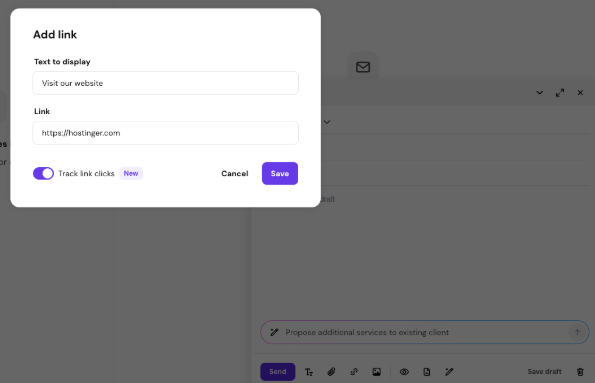Save the link in Add link dialog
This screenshot has width=595, height=383.
pyautogui.click(x=280, y=173)
